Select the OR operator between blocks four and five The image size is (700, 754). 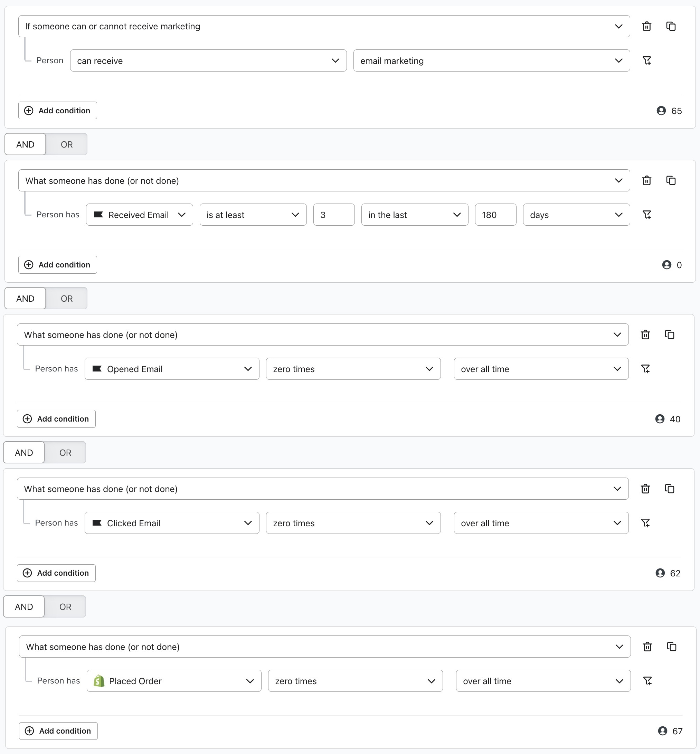point(65,607)
